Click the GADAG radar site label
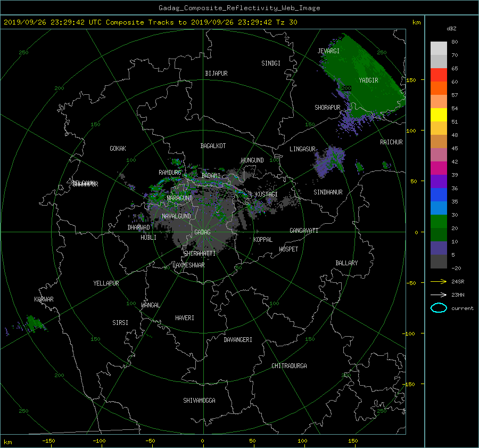 coord(203,232)
